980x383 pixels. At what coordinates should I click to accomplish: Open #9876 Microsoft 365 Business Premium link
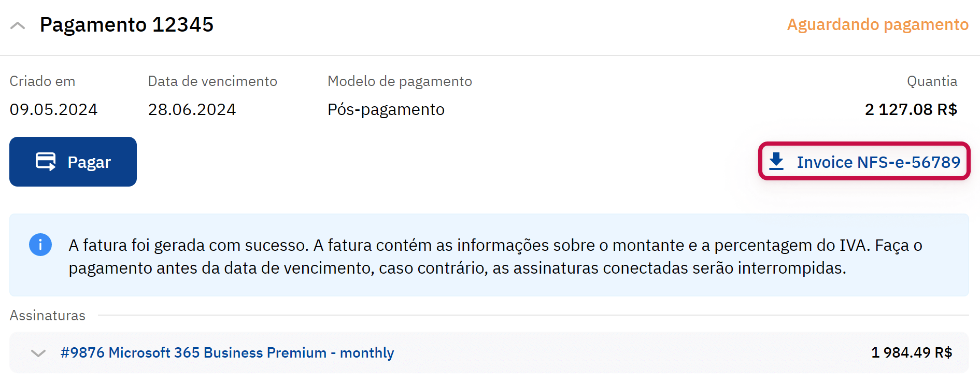pos(227,353)
